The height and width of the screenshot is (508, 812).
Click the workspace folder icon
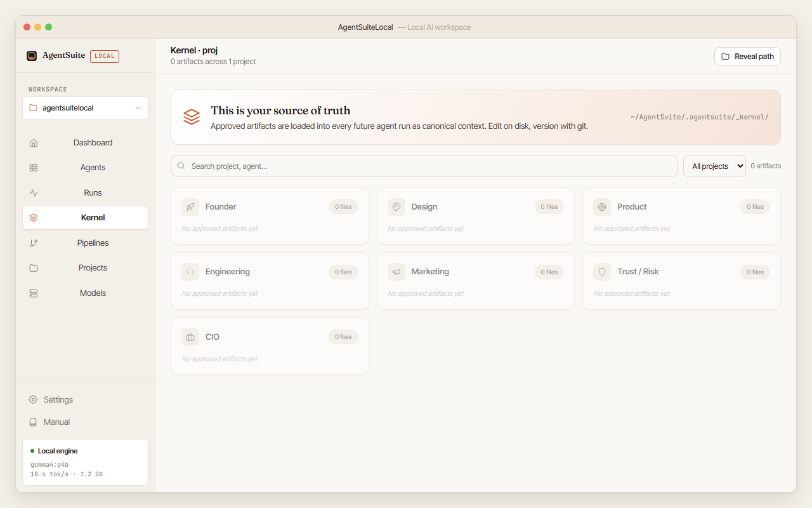(34, 108)
